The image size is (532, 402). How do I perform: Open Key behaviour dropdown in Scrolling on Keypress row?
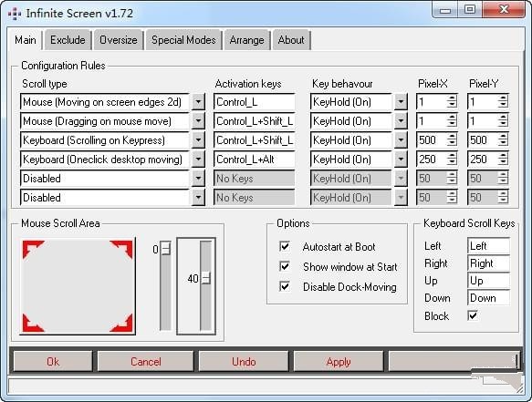pos(401,140)
